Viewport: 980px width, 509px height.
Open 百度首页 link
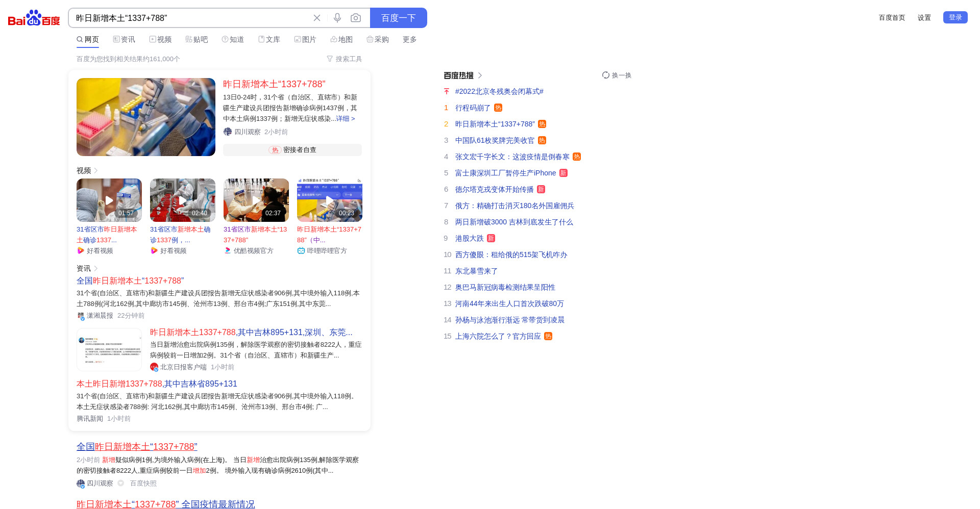pos(892,18)
